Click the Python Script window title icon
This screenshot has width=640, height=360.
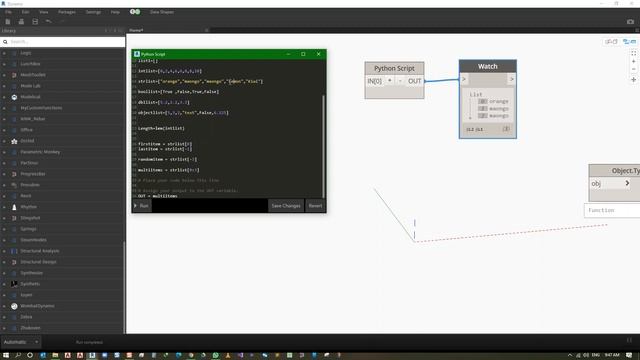tap(137, 54)
